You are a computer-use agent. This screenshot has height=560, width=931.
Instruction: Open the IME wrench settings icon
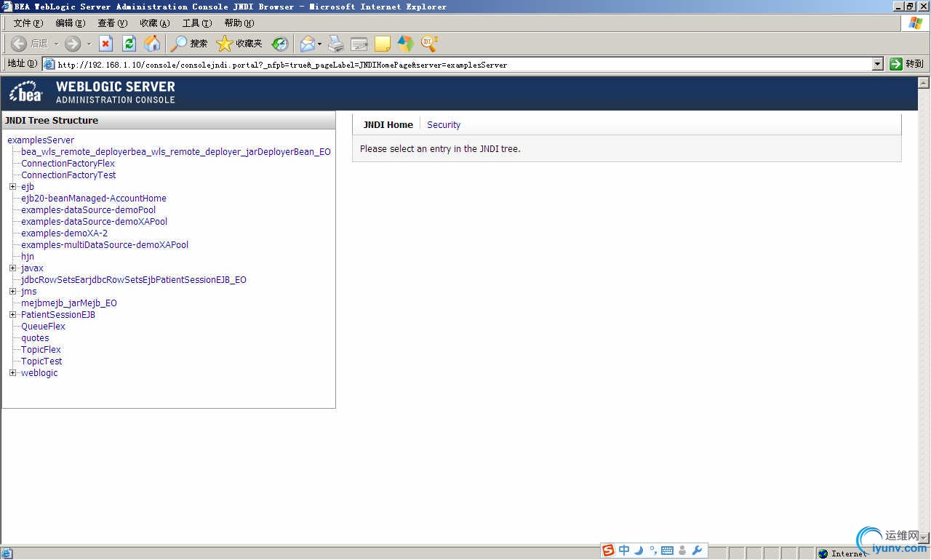[697, 551]
